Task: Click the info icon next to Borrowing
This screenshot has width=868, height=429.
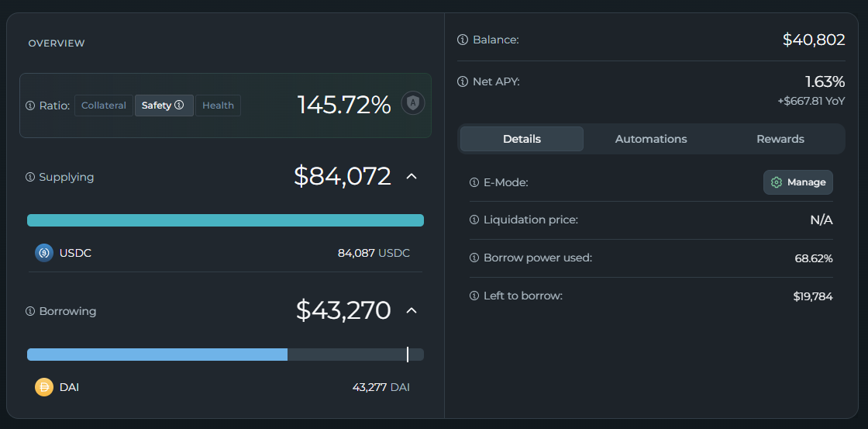Action: tap(30, 311)
